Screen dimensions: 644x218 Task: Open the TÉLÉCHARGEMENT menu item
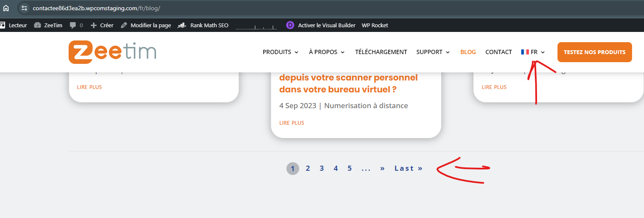point(381,52)
